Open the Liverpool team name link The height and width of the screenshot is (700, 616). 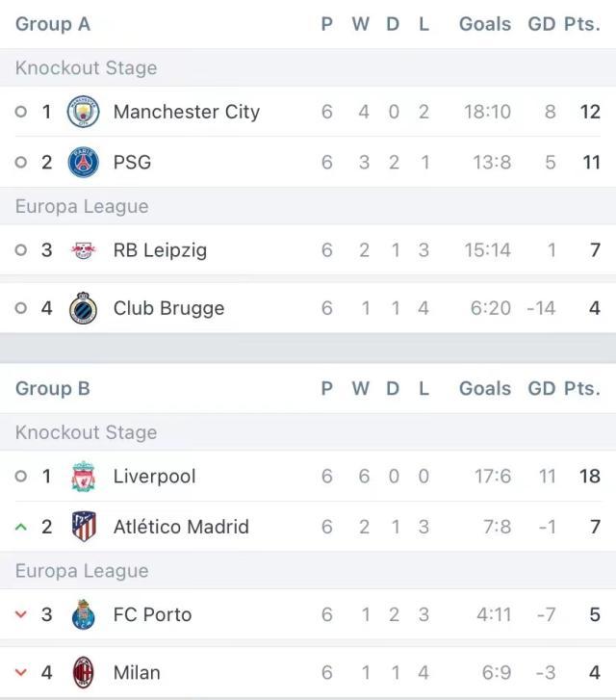point(154,477)
